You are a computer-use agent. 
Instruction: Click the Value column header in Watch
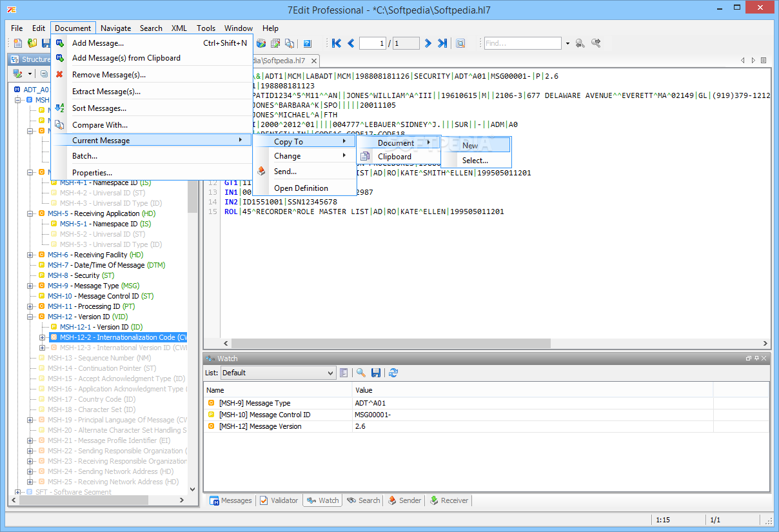point(533,389)
